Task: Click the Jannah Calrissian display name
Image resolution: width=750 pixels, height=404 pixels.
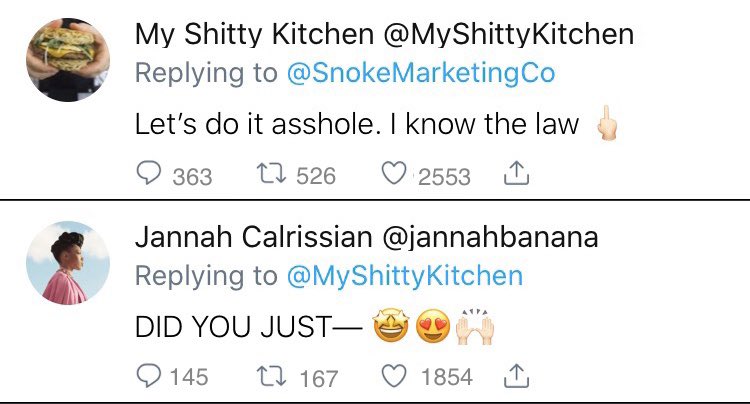Action: [x=254, y=237]
